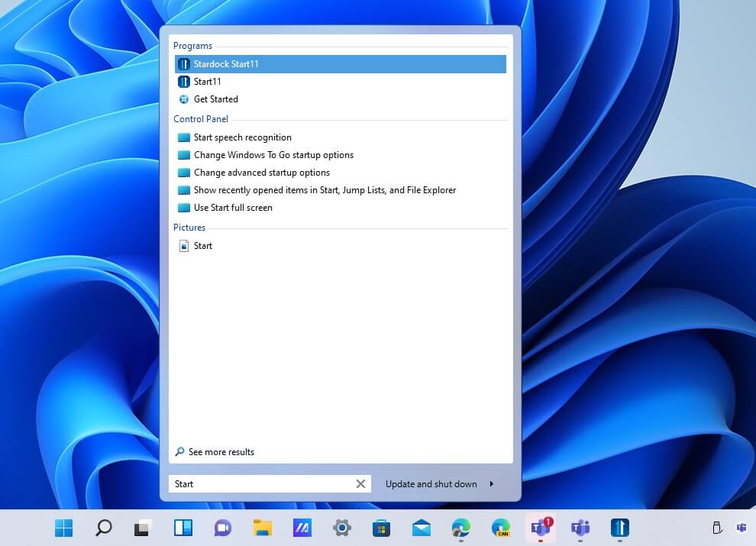756x546 pixels.
Task: Launch the Start11 program entry
Action: coord(341,82)
